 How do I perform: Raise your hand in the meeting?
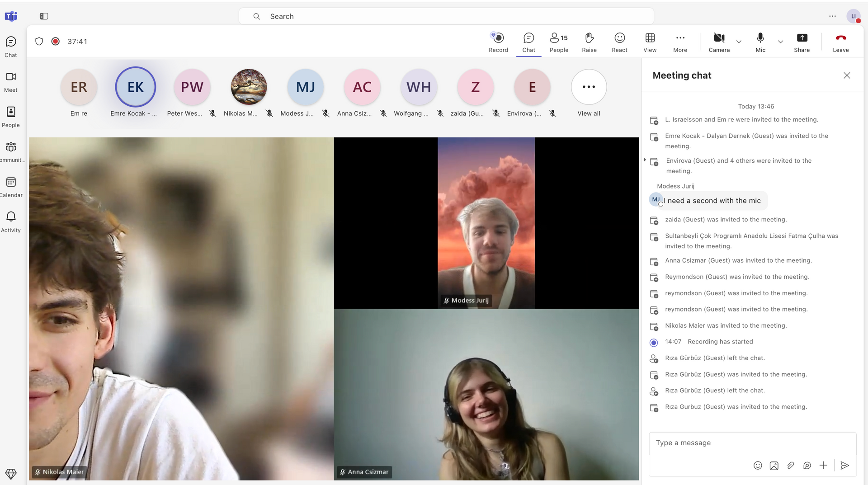589,42
